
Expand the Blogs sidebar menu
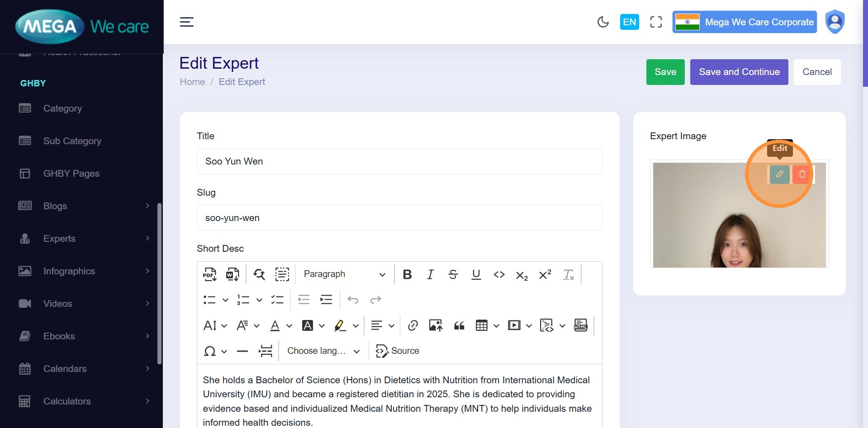pos(84,206)
